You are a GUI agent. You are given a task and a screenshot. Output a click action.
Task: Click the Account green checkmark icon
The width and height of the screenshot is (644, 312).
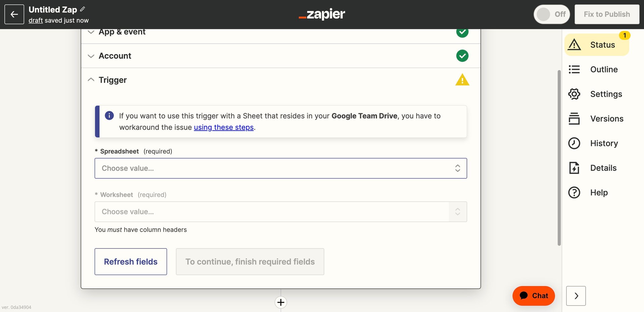pyautogui.click(x=462, y=56)
